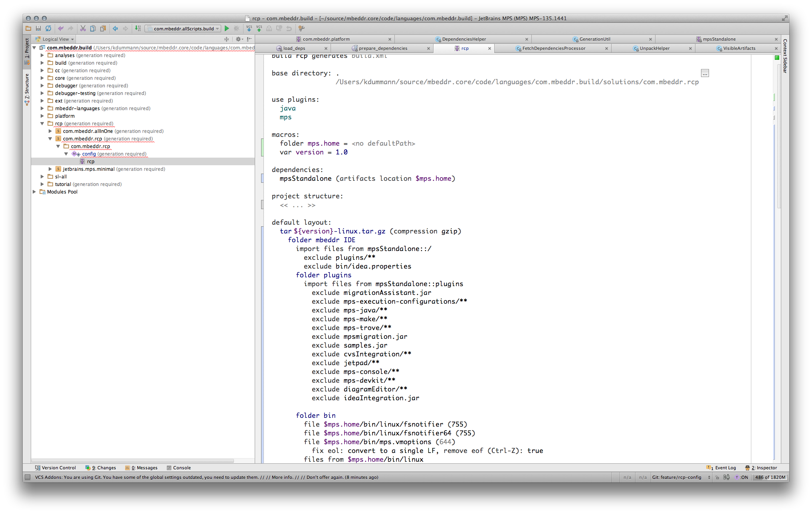Expand the debugger-testing folder
Screen dimensions: 812x514
(42, 93)
